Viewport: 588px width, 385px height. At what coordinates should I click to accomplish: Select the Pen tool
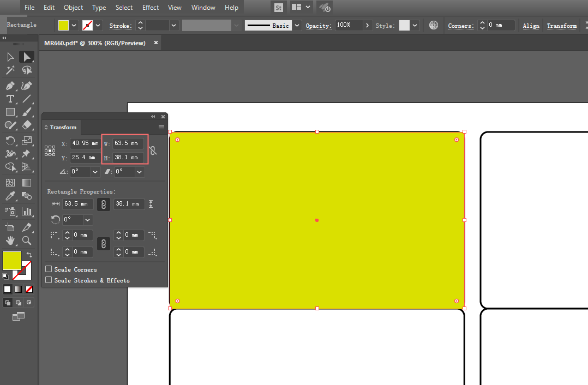click(10, 86)
